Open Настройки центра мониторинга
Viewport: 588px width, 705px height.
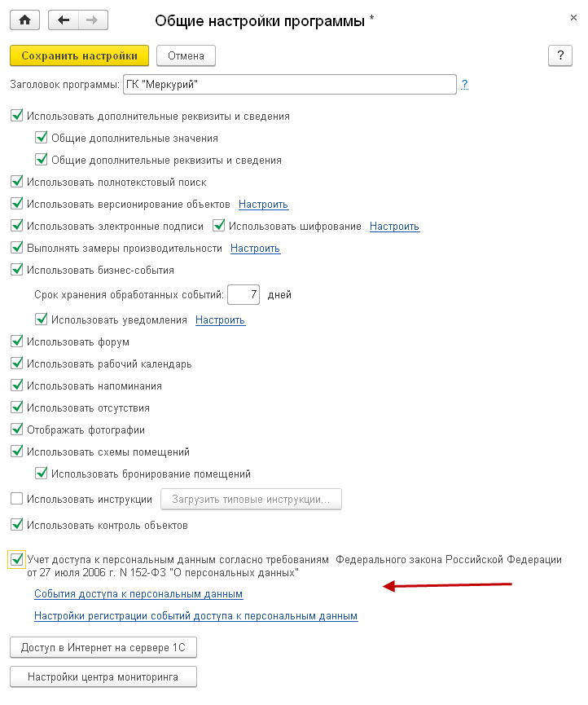[x=103, y=676]
